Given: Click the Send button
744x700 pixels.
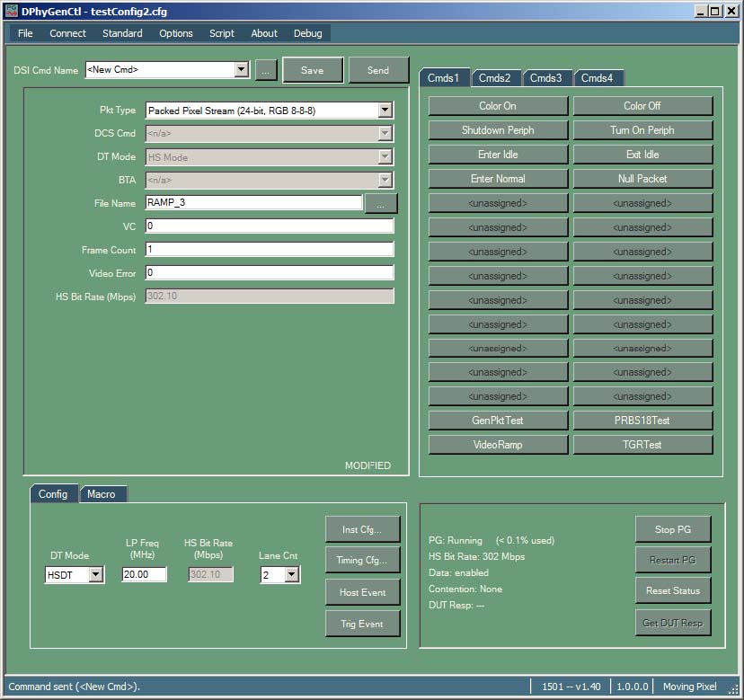Looking at the screenshot, I should pyautogui.click(x=378, y=70).
